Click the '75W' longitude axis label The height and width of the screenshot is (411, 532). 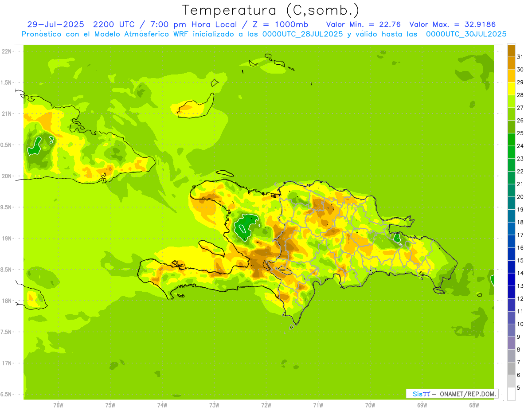click(110, 405)
